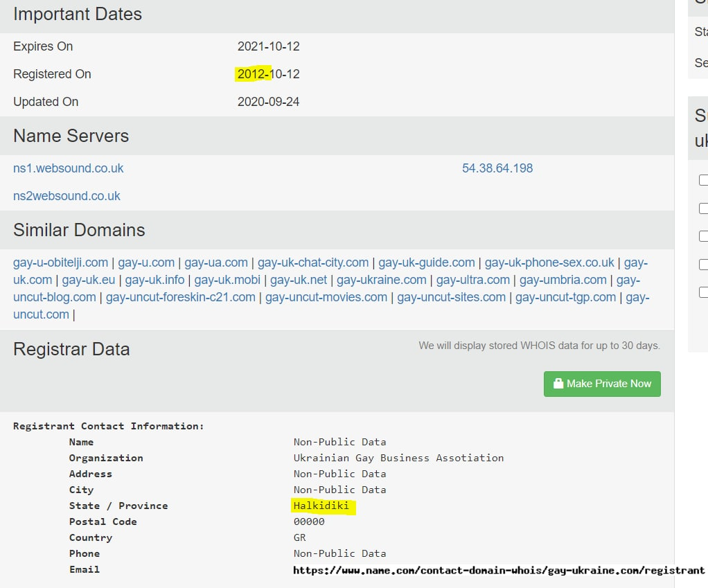Check the last checkbox in the right sidebar
The width and height of the screenshot is (708, 588).
coord(703,292)
